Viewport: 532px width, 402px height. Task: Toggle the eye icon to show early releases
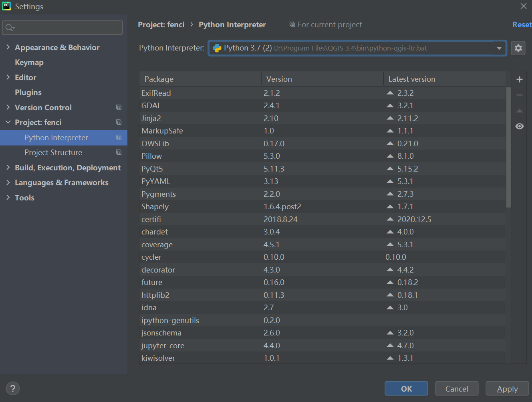[x=519, y=126]
